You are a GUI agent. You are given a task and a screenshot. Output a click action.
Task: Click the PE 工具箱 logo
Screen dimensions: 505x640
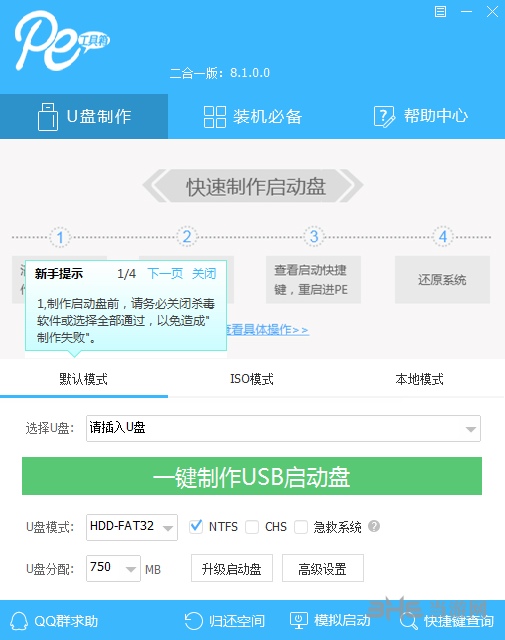(62, 41)
